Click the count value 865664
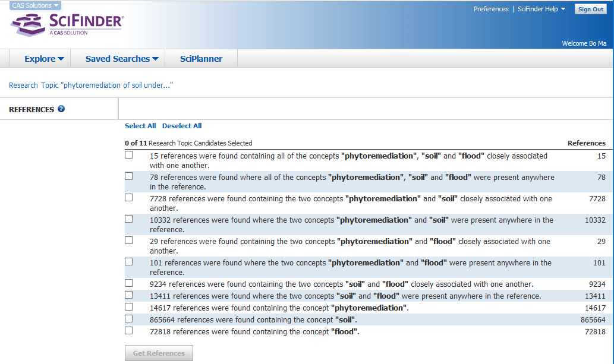Screen dimensions: 614x364 tap(593, 320)
